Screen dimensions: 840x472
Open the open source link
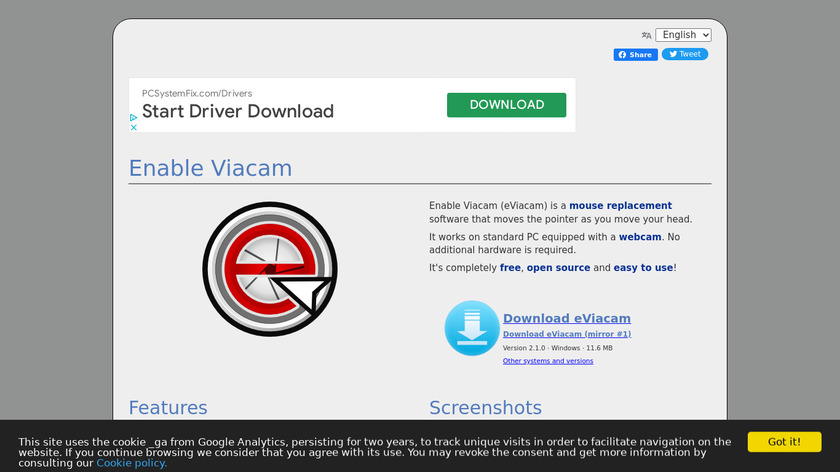click(x=558, y=268)
